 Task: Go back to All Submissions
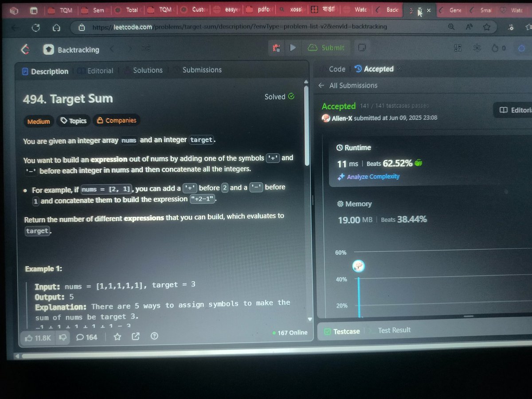[x=352, y=85]
